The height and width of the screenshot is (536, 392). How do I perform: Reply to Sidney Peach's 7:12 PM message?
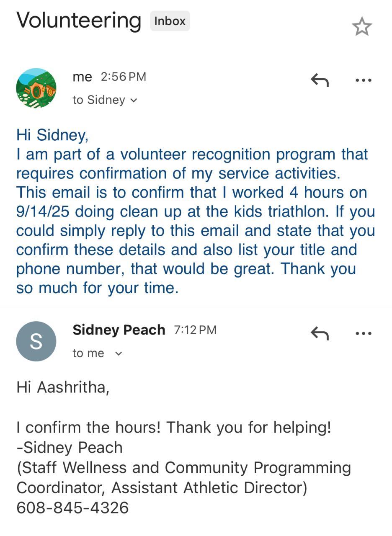click(x=320, y=333)
